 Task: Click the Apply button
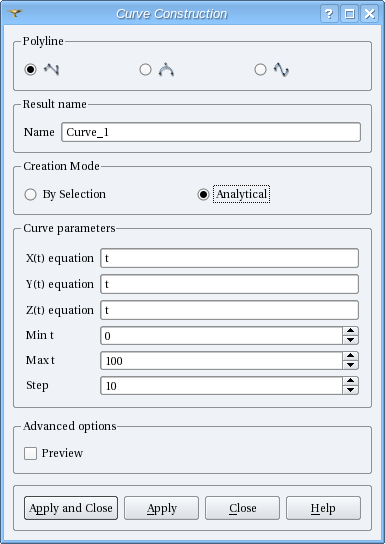[x=161, y=508]
